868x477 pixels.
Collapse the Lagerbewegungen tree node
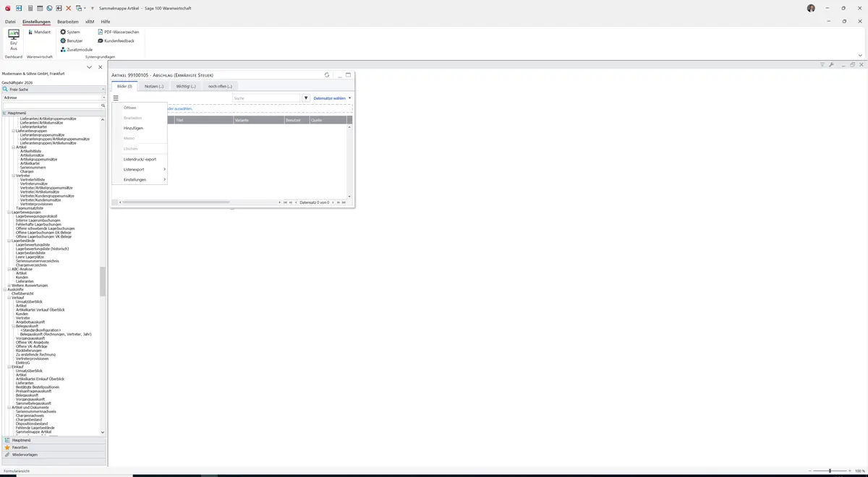tap(9, 212)
